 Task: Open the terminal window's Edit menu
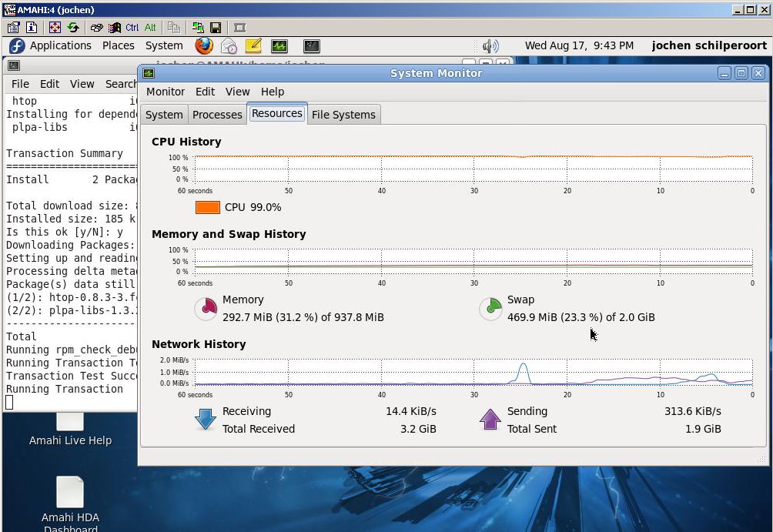(x=49, y=85)
